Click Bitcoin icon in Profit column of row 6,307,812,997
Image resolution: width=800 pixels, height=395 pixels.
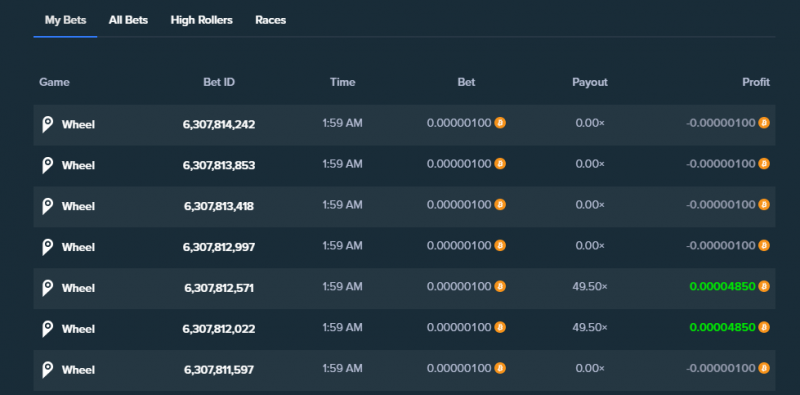point(764,245)
